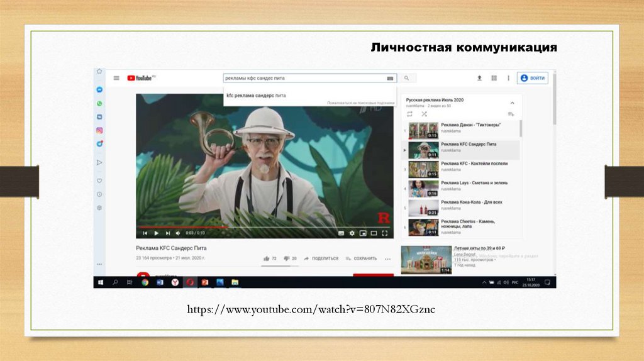Open the sidebar settings gear icon
Screen dimensions: 644x361
coord(99,208)
